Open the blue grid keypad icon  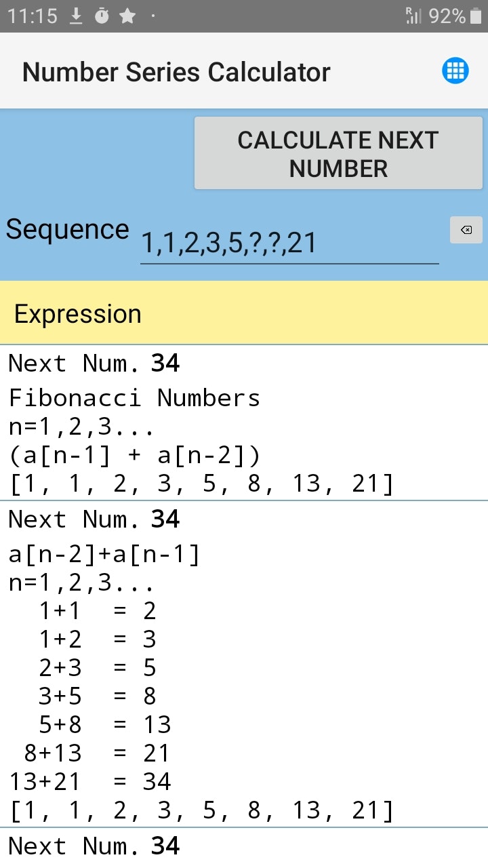(455, 71)
